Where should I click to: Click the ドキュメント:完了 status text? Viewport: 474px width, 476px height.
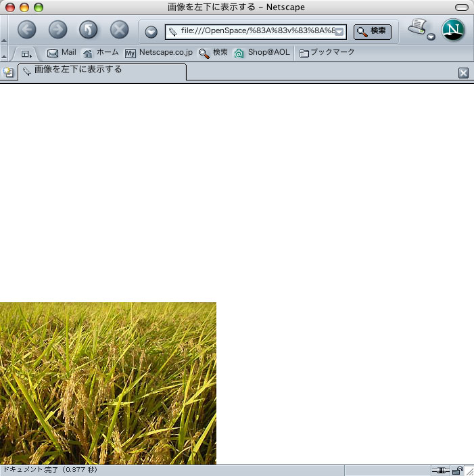pos(50,470)
